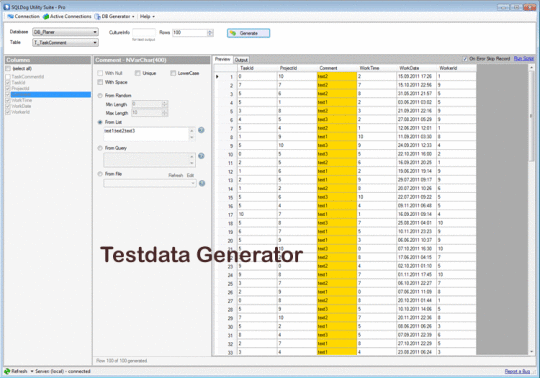Click the help icon beside From Query box
Image resolution: width=540 pixels, height=378 pixels.
point(201,156)
